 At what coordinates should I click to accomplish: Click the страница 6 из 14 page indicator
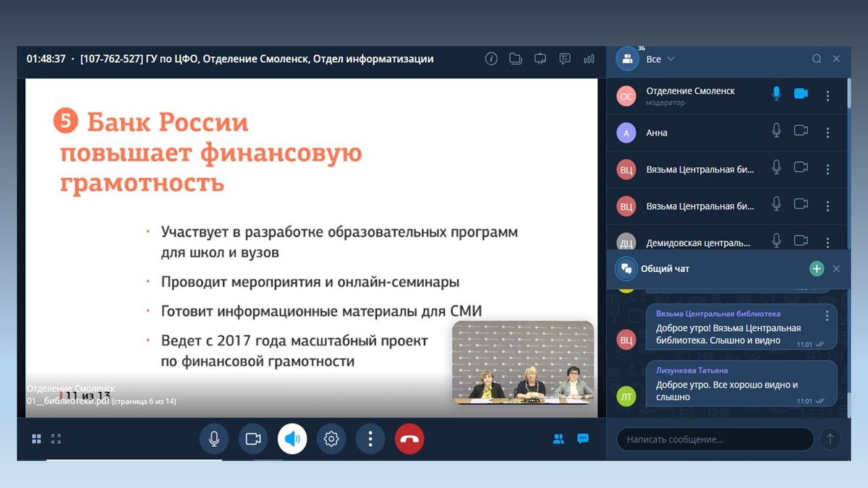[144, 401]
